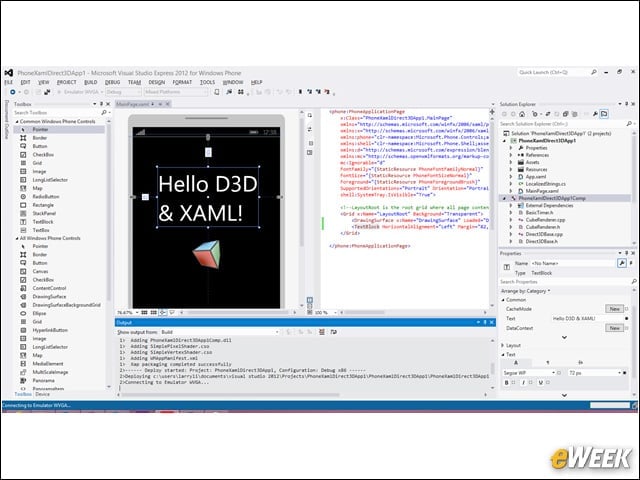Click the wrench Properties view icon beside Name field
The image size is (640, 480).
coord(622,263)
